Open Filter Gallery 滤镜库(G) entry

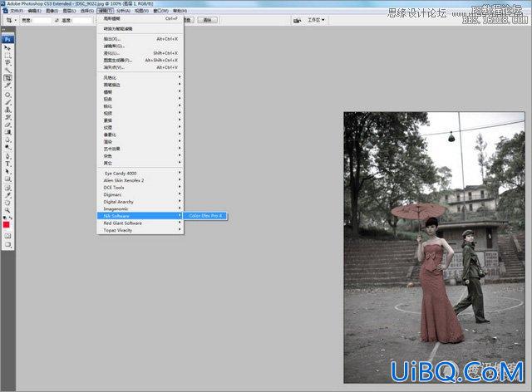(140, 47)
